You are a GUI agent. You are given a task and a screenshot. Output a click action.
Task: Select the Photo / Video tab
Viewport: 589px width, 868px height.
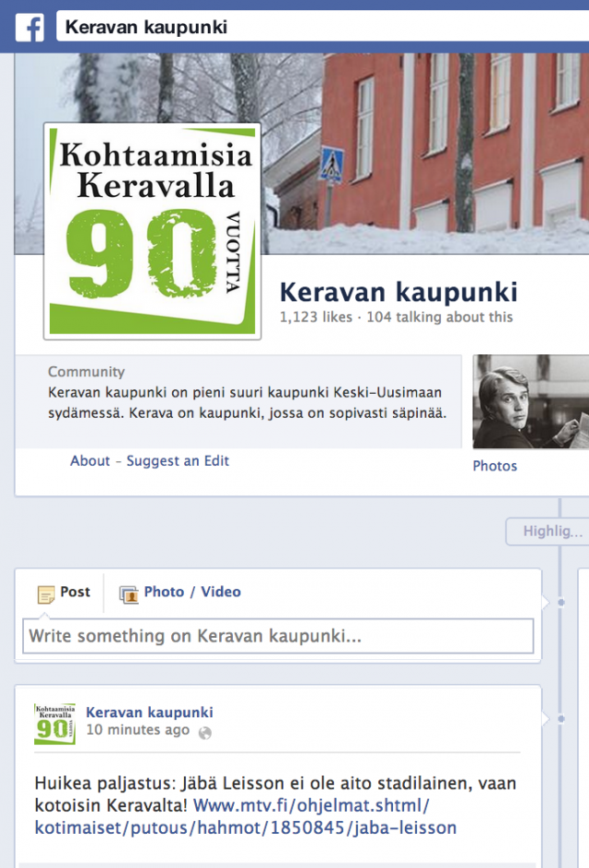point(180,593)
